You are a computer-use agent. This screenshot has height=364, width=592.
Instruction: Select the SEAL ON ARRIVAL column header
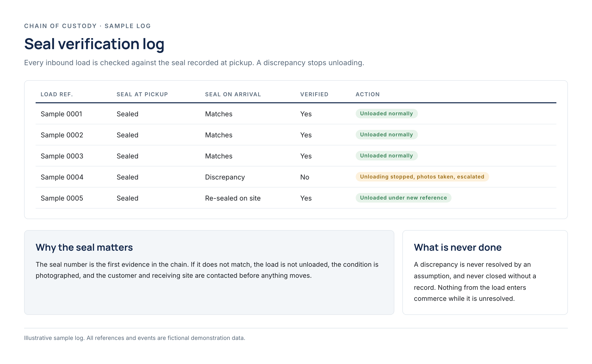(x=233, y=94)
